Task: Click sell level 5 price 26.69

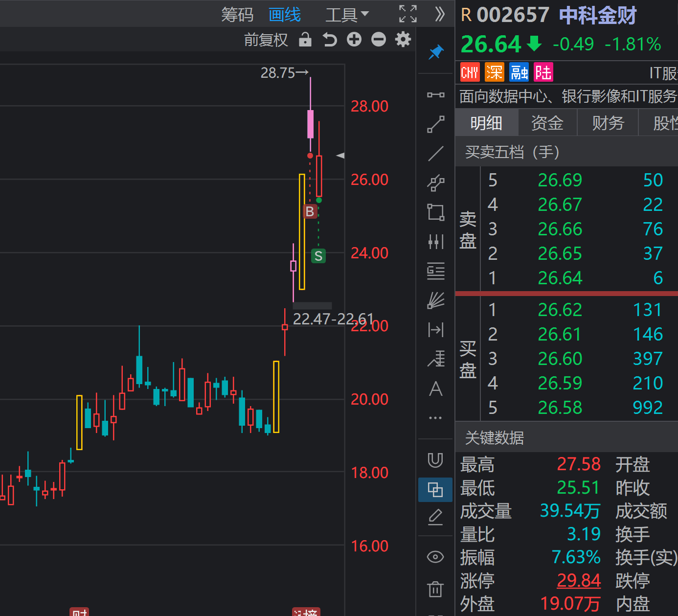Action: pos(560,180)
